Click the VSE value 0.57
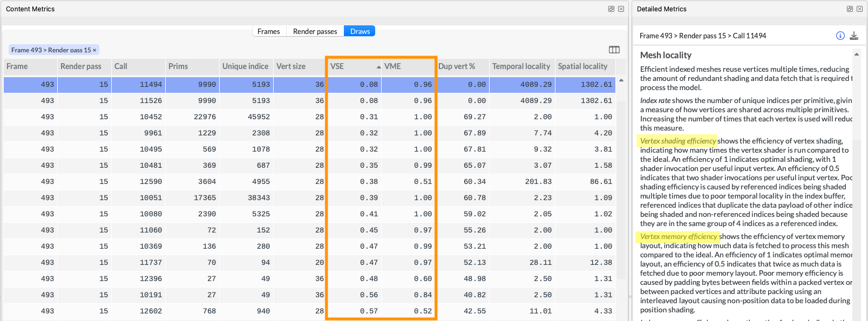This screenshot has width=868, height=321. (369, 311)
